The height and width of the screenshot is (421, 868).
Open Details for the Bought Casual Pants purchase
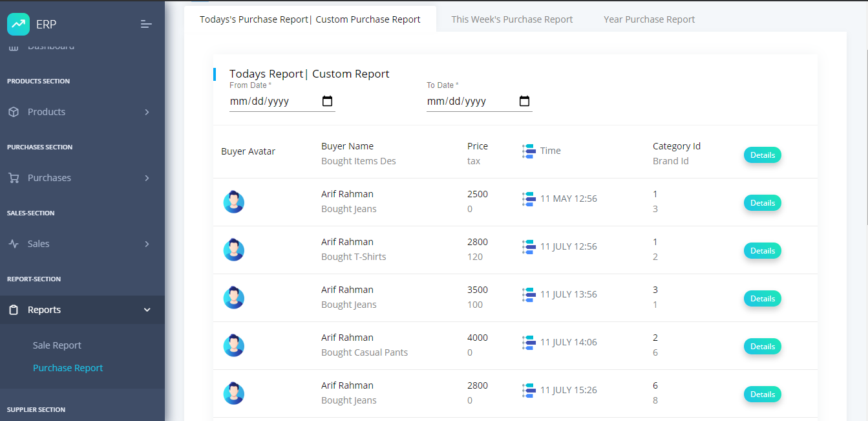point(762,347)
